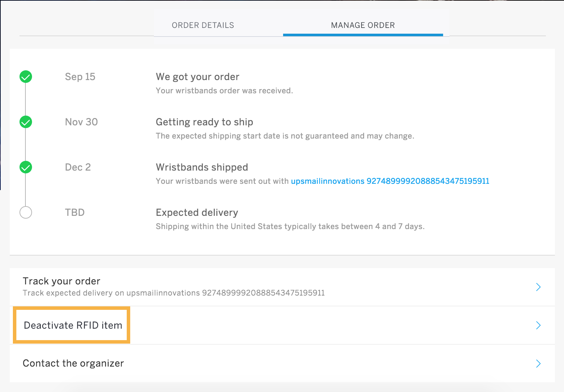Image resolution: width=564 pixels, height=392 pixels.
Task: Open the upsmailinnovations tracking number link
Action: point(390,181)
